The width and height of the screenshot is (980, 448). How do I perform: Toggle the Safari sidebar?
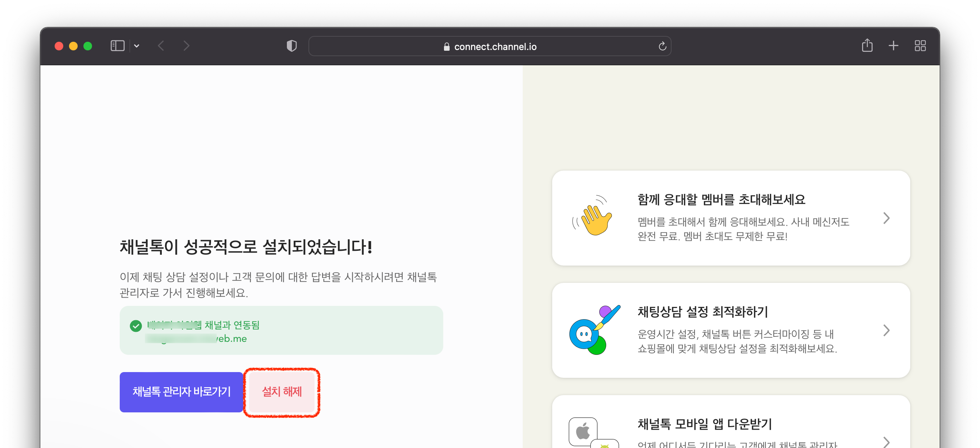(x=117, y=46)
